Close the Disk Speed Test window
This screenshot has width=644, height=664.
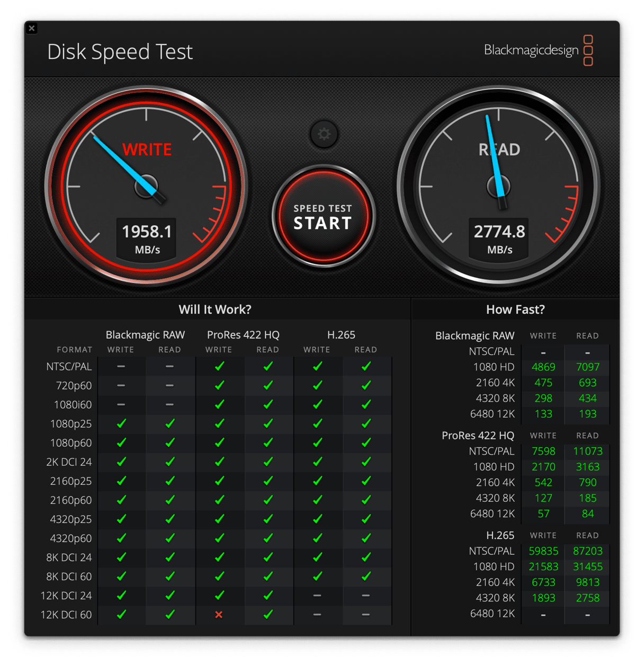coord(32,28)
